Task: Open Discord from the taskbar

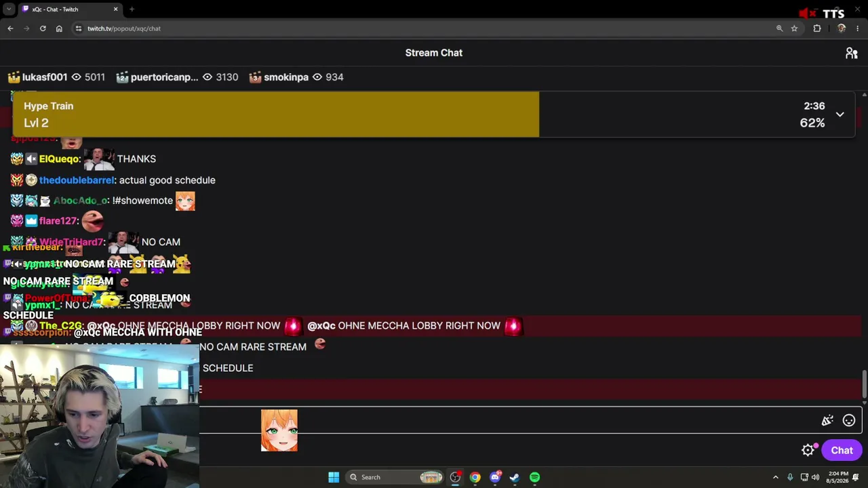Action: (495, 477)
